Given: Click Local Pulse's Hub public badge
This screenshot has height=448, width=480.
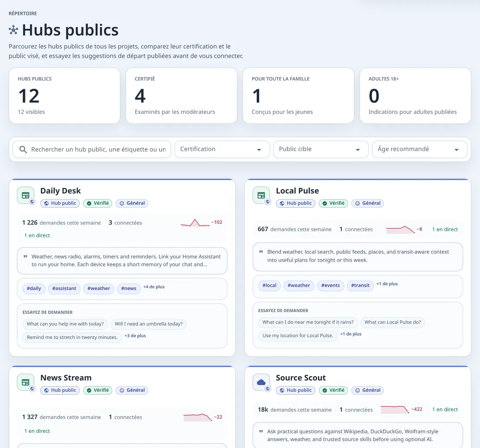Looking at the screenshot, I should click(x=296, y=203).
